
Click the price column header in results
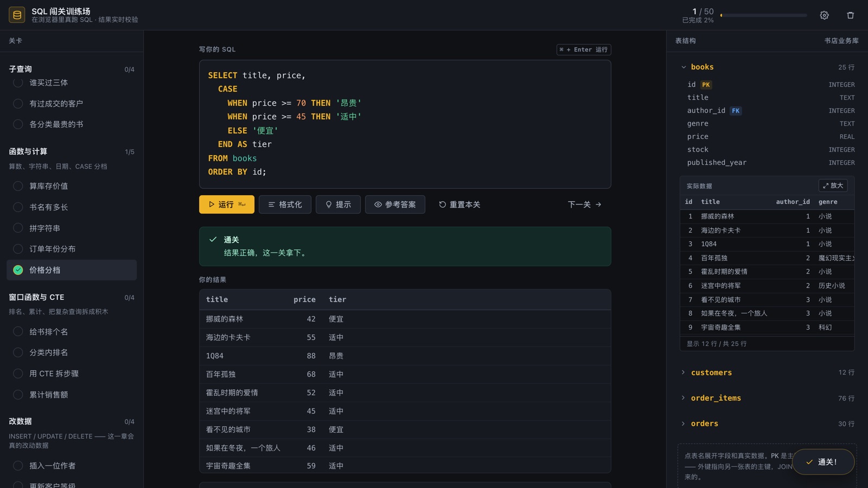coord(304,299)
